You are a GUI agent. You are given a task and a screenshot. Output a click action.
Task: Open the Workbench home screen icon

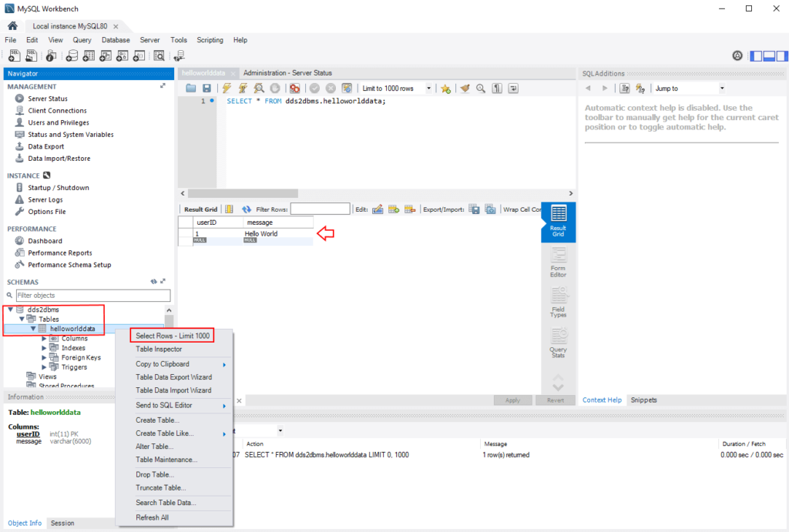(12, 26)
